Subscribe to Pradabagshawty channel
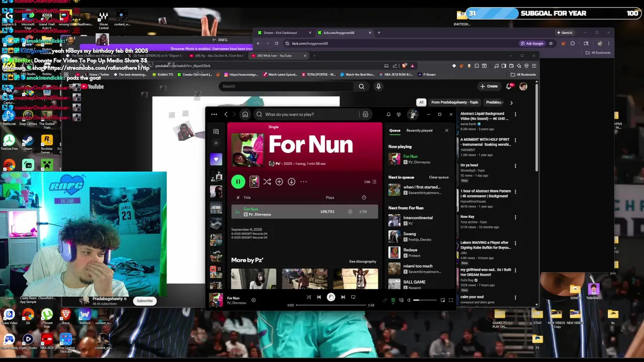644x362 pixels. click(x=144, y=301)
